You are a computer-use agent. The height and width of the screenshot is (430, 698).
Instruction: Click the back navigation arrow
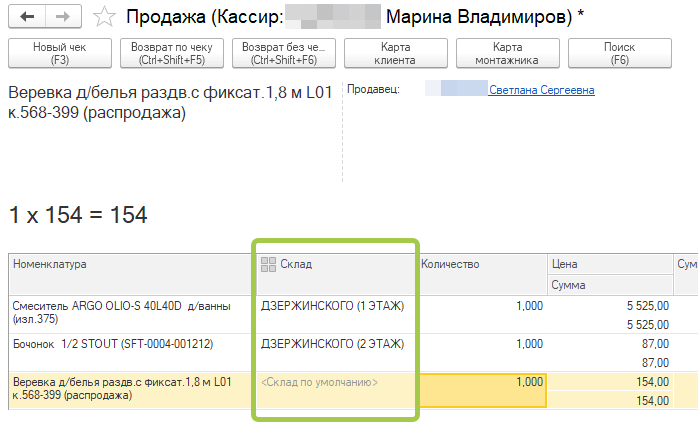point(27,17)
